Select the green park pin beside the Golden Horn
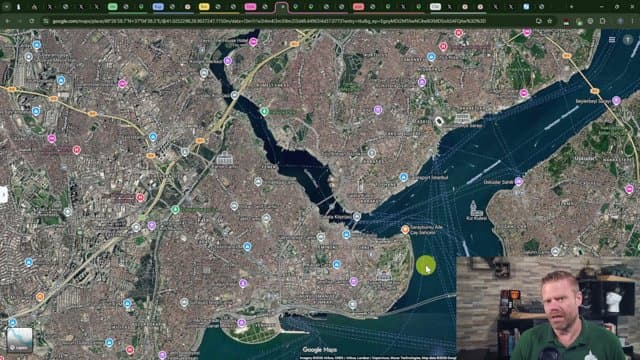The height and width of the screenshot is (360, 640). [x=264, y=111]
